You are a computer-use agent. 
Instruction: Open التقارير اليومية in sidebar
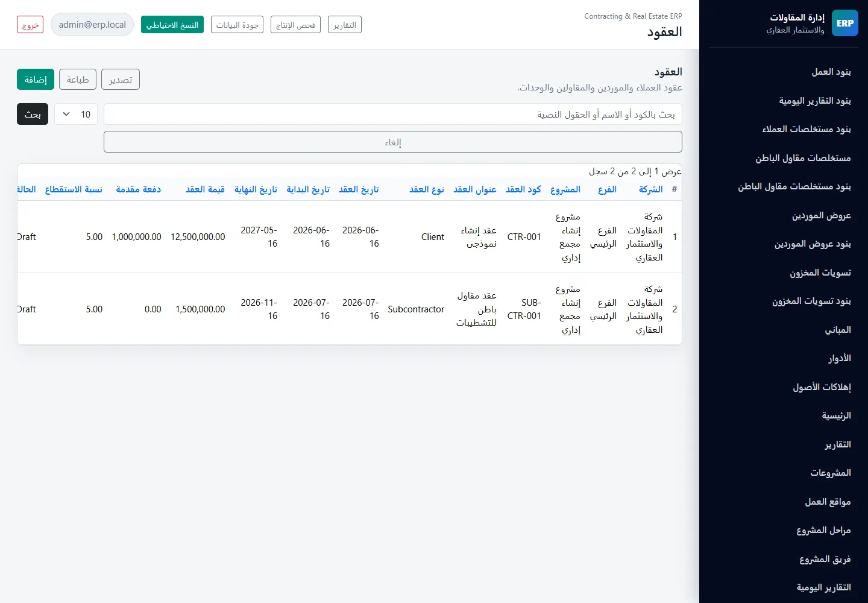[x=823, y=587]
